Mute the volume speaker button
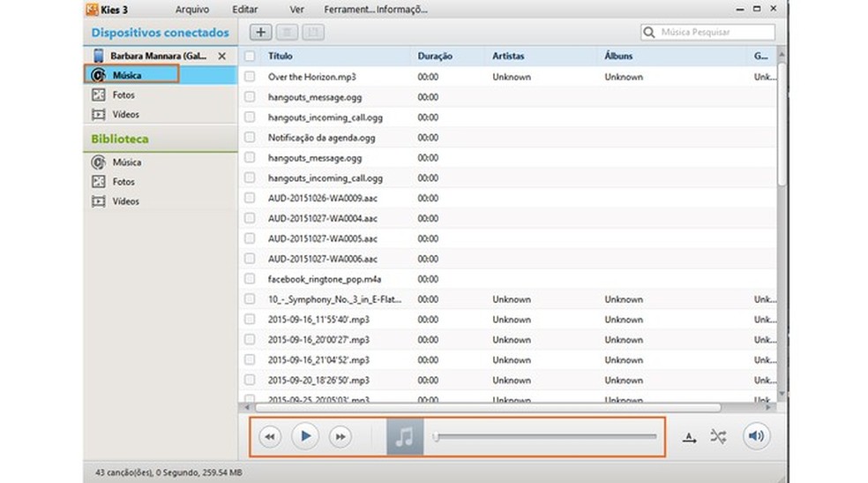868x483 pixels. tap(754, 436)
